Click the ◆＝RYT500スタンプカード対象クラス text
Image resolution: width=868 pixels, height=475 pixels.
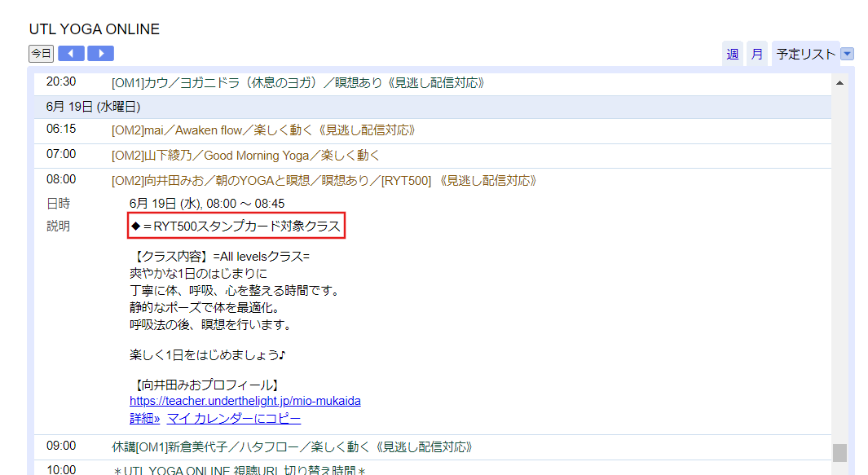236,226
